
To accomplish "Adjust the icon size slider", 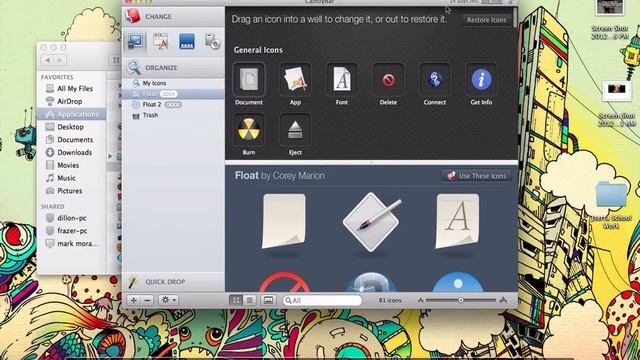I will 461,300.
